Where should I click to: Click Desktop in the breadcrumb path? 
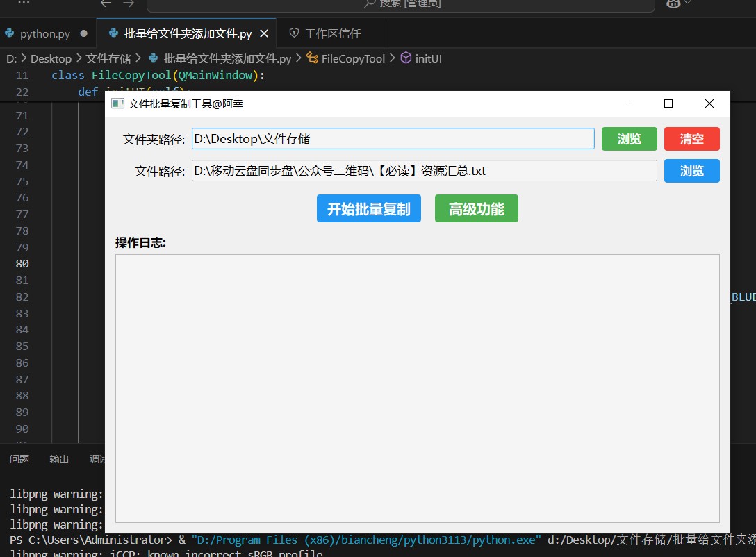coord(51,59)
